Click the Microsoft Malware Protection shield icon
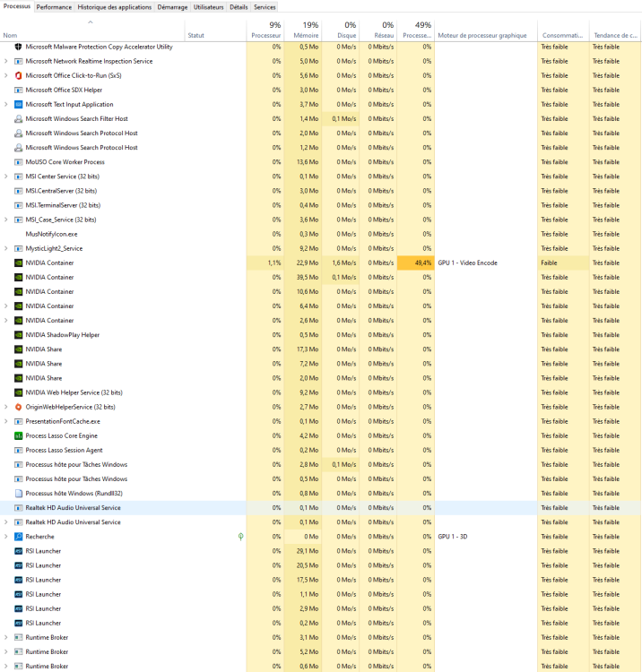This screenshot has height=672, width=642. pos(18,47)
